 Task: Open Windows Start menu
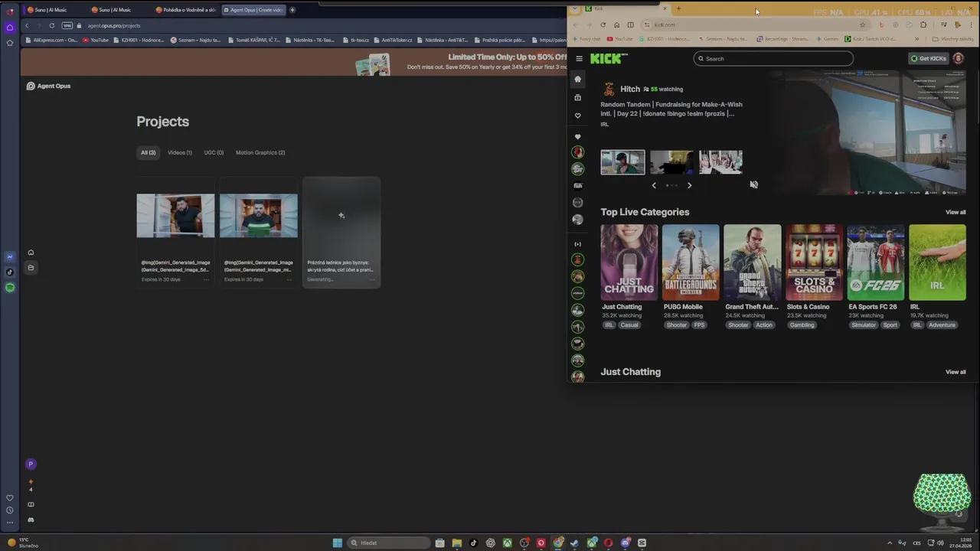click(x=337, y=543)
